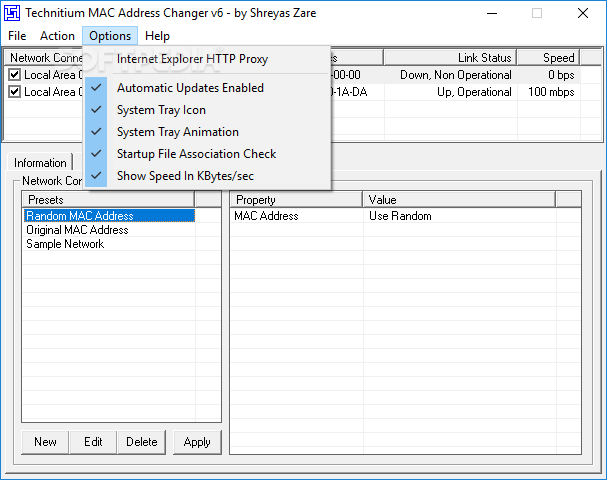
Task: Minimize the MAC Address Changer window
Action: tap(492, 13)
